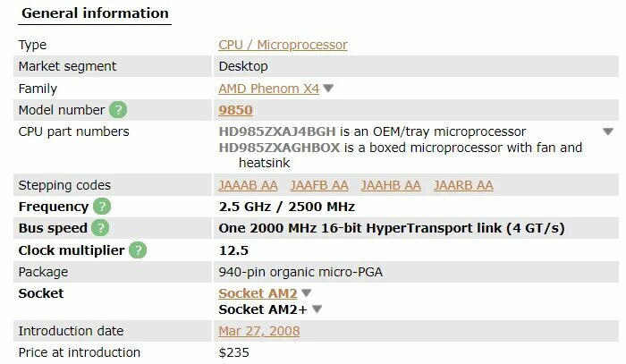Viewport: 626px width, 364px height.
Task: Open the CPU / Microprocessor link
Action: click(283, 45)
